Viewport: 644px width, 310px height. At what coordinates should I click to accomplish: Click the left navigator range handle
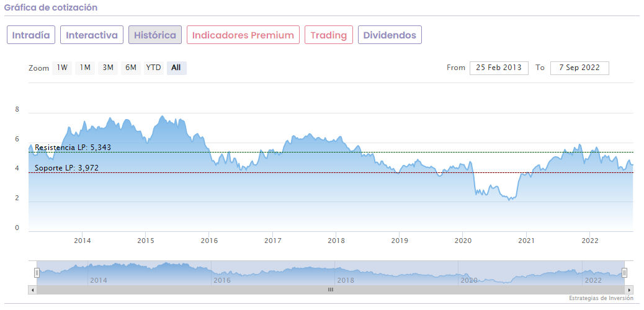pyautogui.click(x=37, y=272)
